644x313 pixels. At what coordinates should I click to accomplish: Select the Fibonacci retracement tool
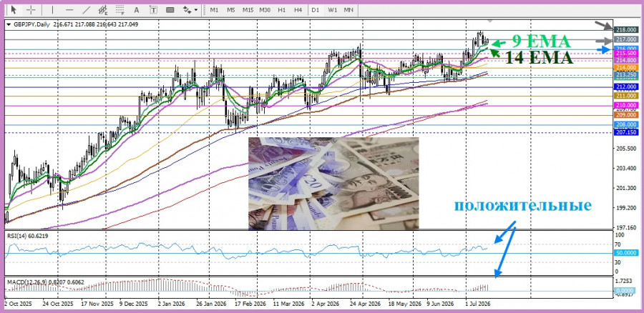(x=120, y=9)
